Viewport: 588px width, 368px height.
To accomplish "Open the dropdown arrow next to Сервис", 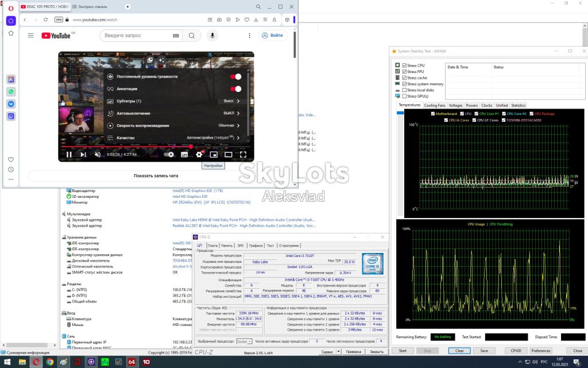I will pos(339,352).
